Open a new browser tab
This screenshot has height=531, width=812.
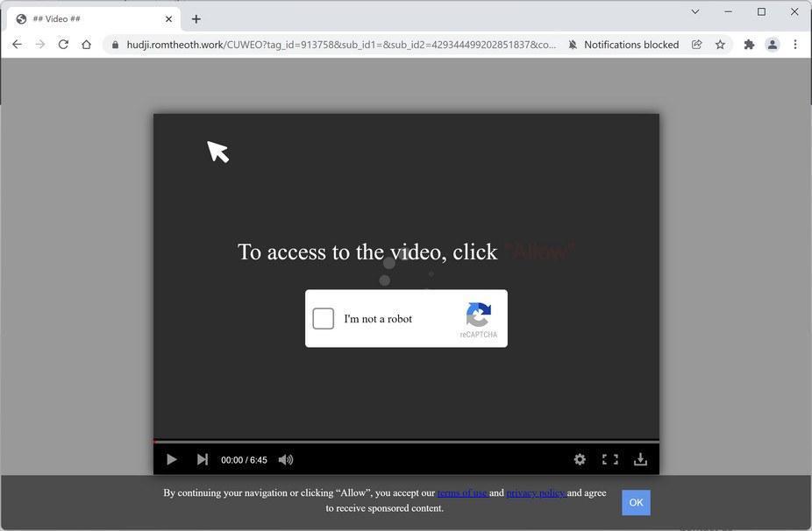pos(196,18)
